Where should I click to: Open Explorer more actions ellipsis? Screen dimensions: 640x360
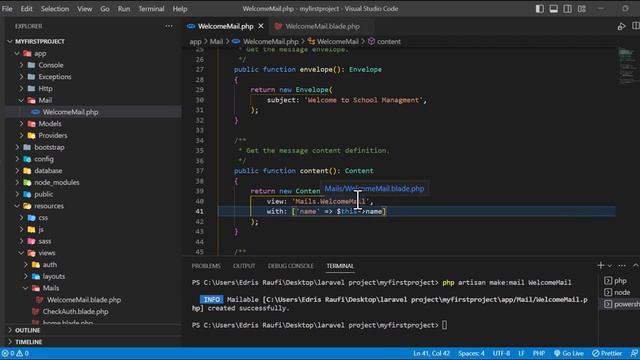169,26
